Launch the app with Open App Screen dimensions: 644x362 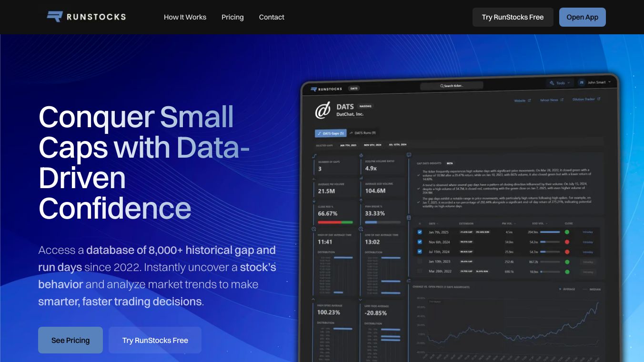[582, 17]
